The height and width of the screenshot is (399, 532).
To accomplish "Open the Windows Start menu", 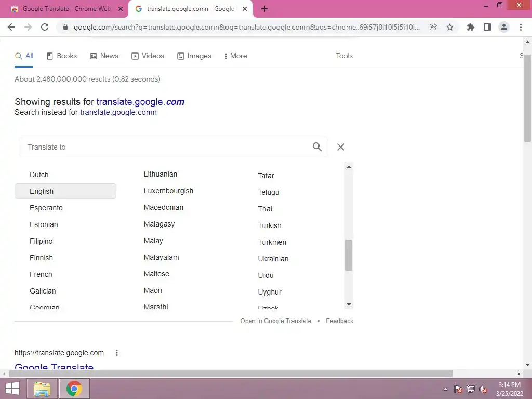I will [12, 389].
